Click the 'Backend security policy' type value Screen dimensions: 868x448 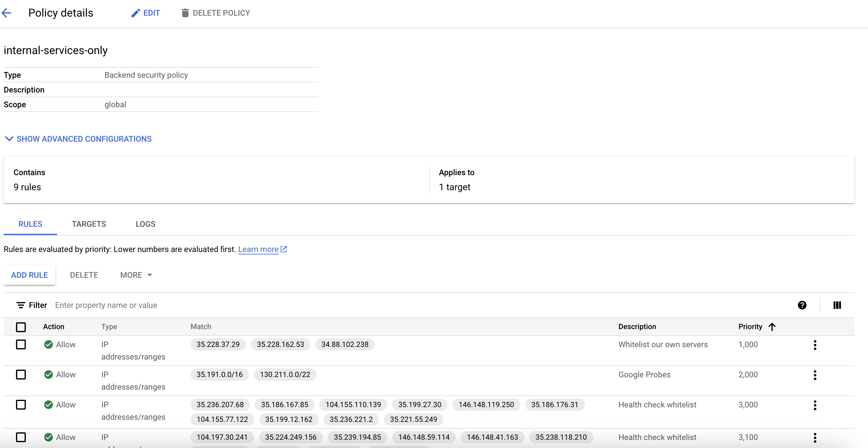pos(146,75)
